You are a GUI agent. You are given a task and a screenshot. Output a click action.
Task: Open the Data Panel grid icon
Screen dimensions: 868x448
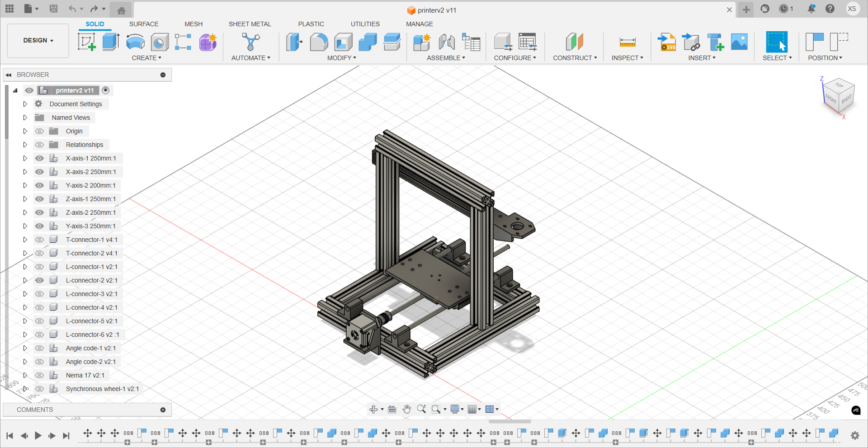9,9
